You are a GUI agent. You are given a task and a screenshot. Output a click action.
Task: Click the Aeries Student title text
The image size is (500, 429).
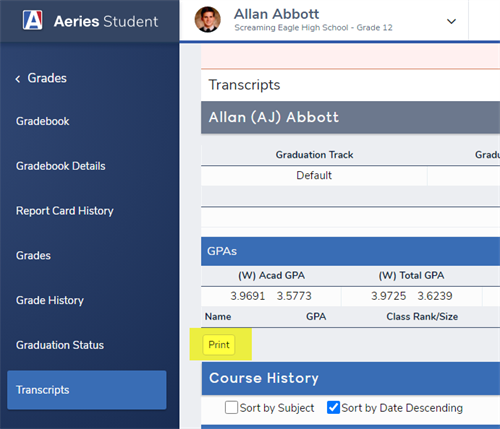pyautogui.click(x=106, y=21)
